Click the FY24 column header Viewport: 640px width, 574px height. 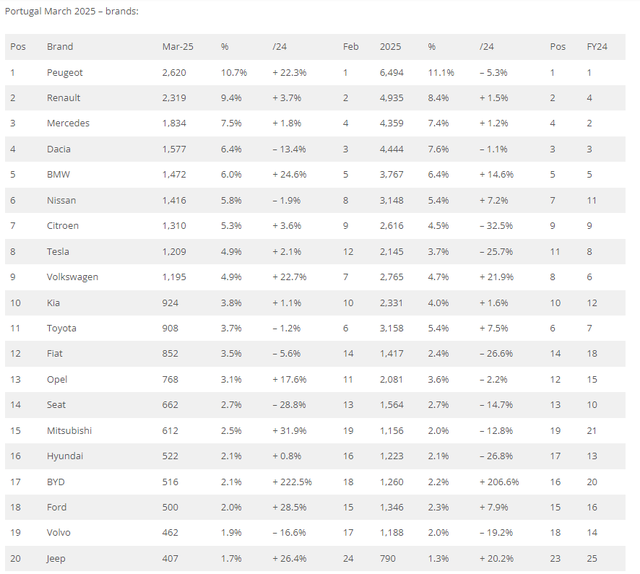tap(597, 47)
